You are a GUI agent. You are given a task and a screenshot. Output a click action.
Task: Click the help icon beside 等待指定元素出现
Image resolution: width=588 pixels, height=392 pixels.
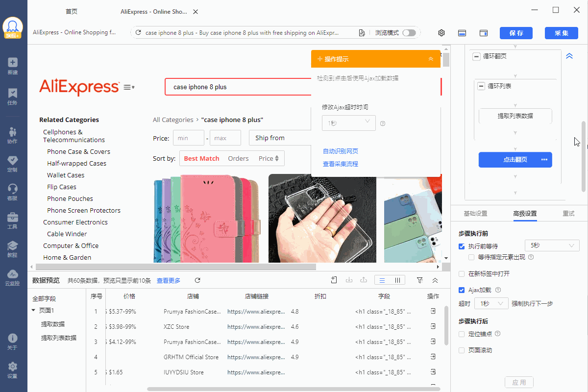point(531,257)
